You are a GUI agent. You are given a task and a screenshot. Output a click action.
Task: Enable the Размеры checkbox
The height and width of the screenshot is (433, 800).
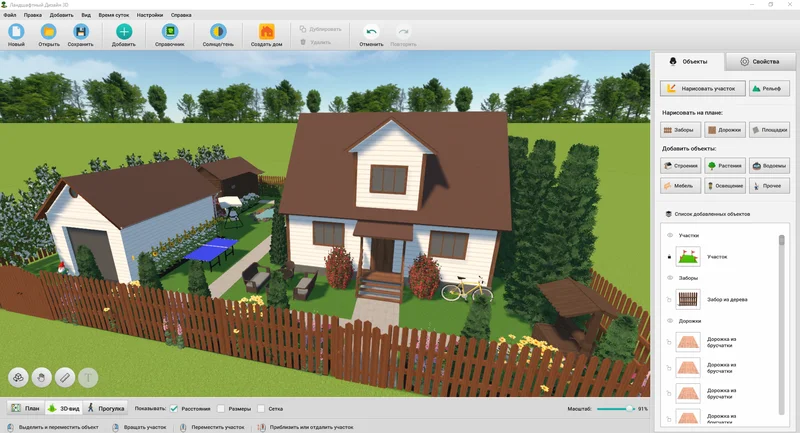click(221, 409)
